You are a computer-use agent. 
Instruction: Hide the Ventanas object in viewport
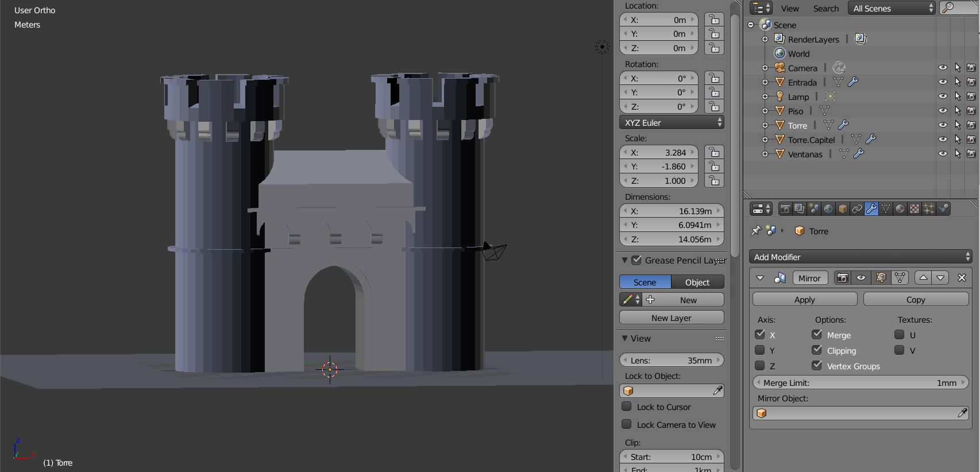pyautogui.click(x=943, y=154)
